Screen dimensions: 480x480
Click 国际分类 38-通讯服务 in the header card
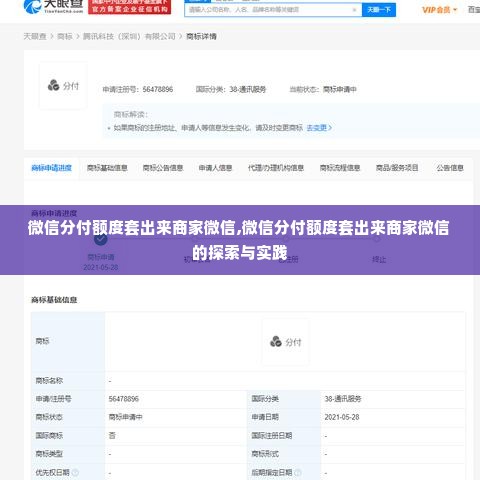click(x=231, y=89)
